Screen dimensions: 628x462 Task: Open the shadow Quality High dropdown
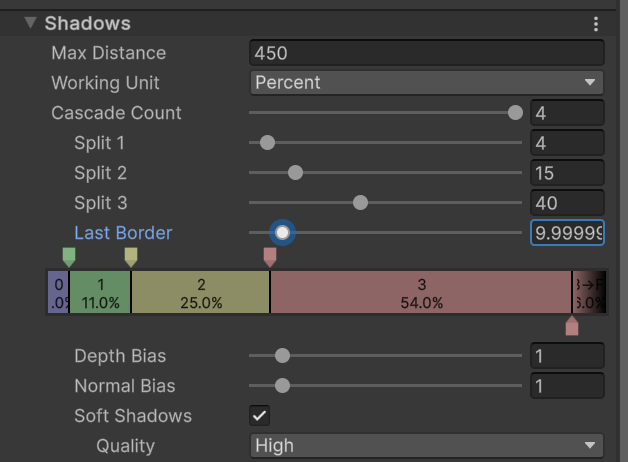pyautogui.click(x=426, y=446)
